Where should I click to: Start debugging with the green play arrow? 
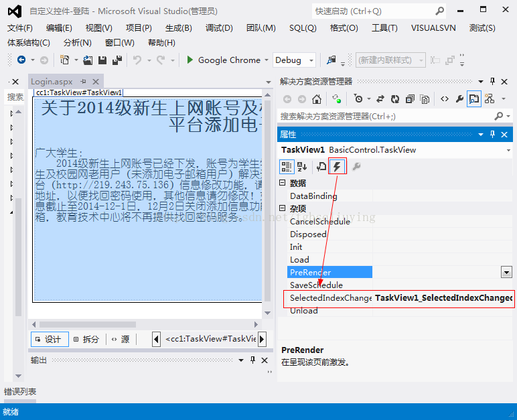click(x=190, y=60)
